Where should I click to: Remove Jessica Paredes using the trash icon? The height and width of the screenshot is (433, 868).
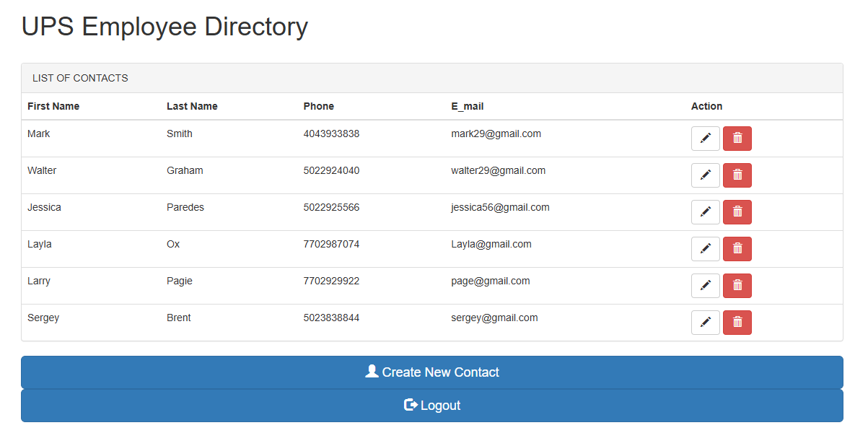pos(737,212)
